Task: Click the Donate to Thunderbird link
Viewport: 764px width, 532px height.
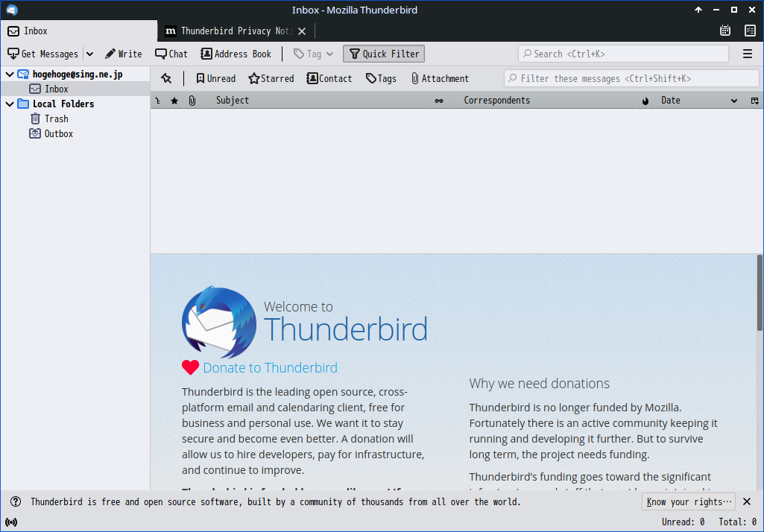Action: click(x=270, y=368)
